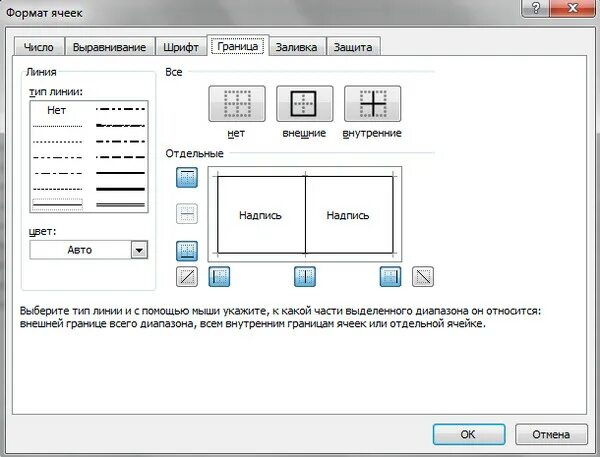Click the 'цвет:' label

[42, 232]
